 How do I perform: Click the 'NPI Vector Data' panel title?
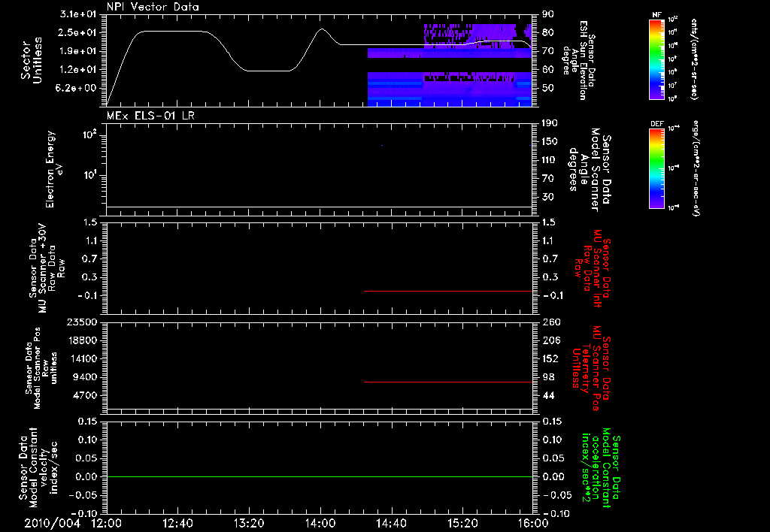[x=153, y=7]
